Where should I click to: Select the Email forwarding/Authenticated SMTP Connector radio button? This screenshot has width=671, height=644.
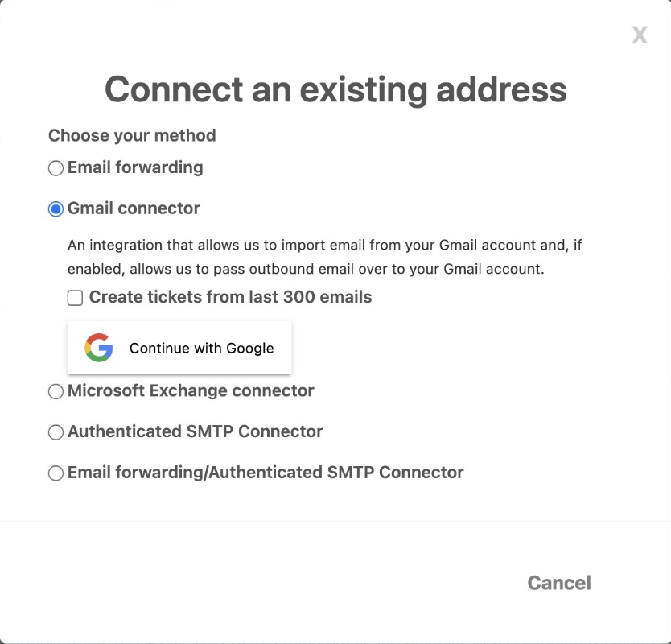(56, 473)
